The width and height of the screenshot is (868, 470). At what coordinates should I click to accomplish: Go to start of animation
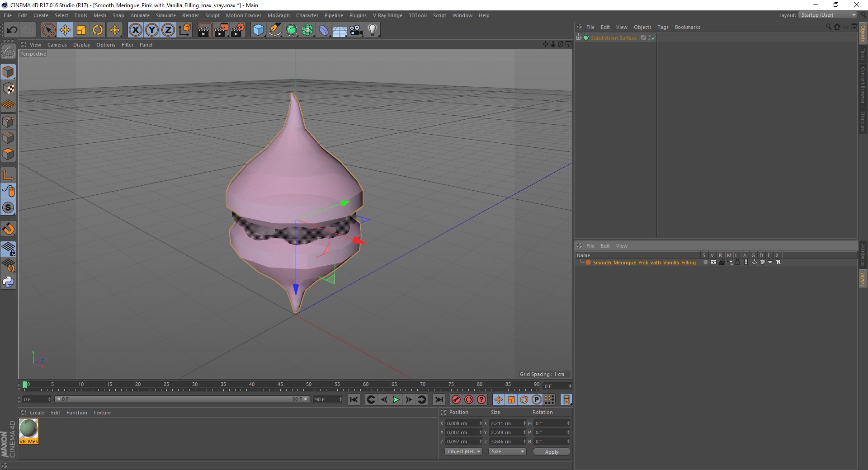point(354,399)
